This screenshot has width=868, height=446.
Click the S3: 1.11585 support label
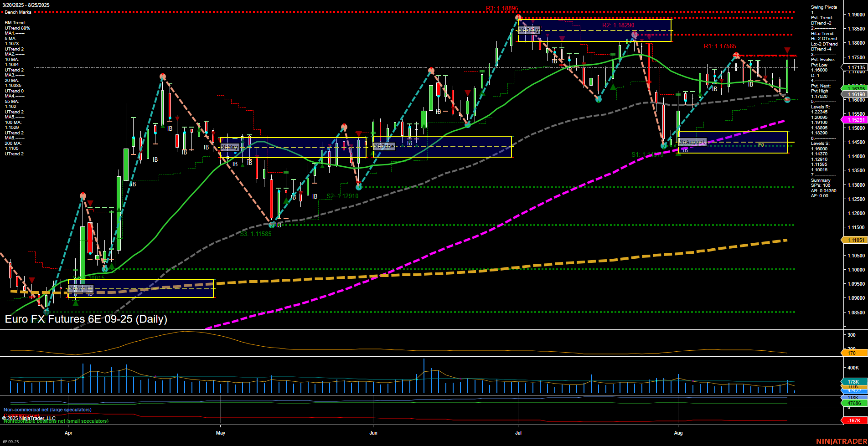(x=256, y=234)
